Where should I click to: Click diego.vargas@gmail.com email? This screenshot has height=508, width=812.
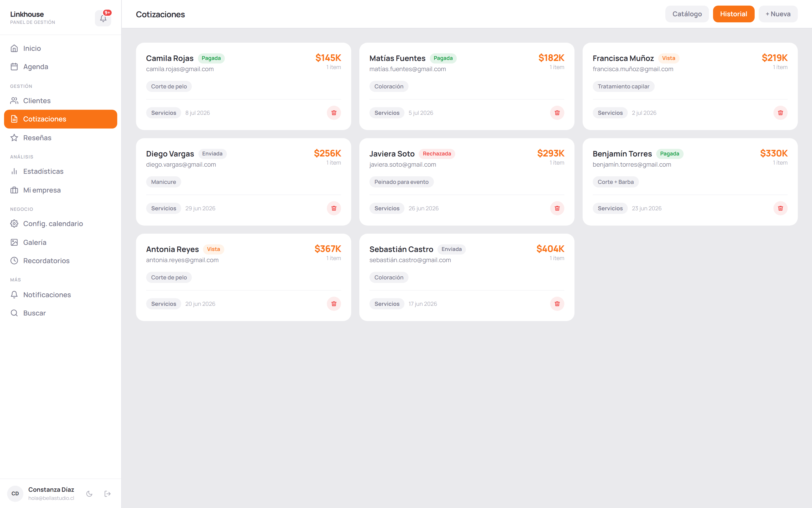click(181, 164)
